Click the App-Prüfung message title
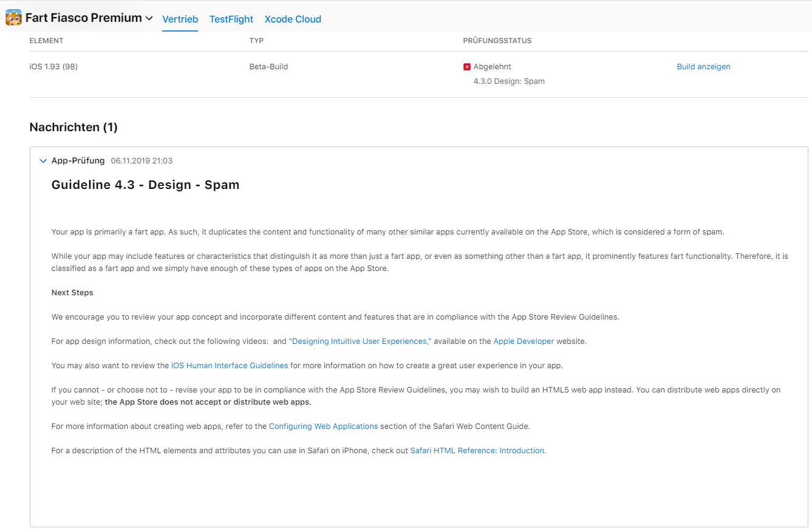The image size is (812, 531). [78, 161]
